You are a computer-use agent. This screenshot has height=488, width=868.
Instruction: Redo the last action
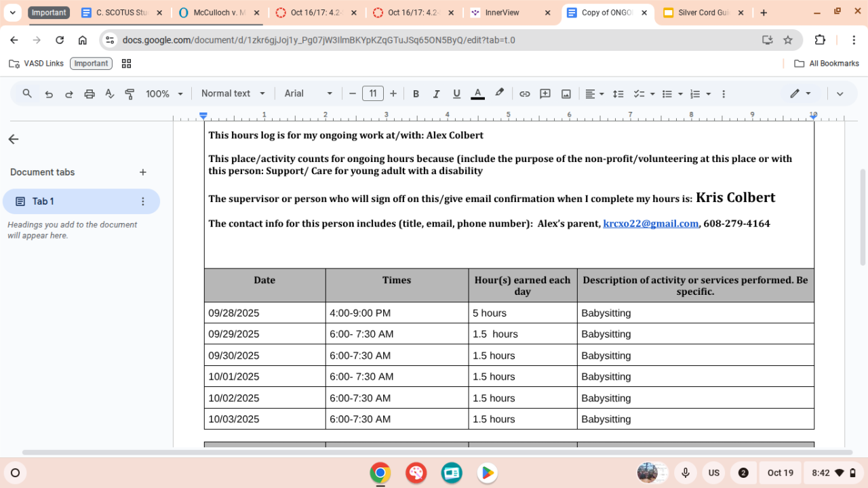click(69, 94)
